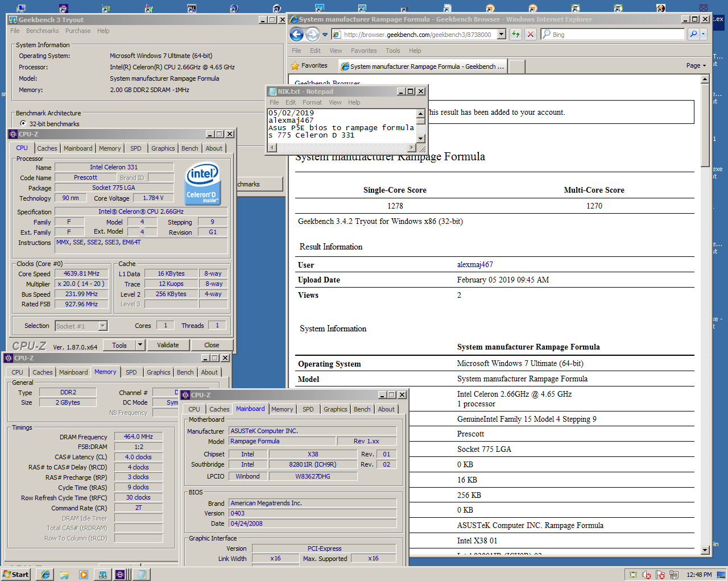
Task: Click the IE page icon in the address bar
Action: coord(337,34)
